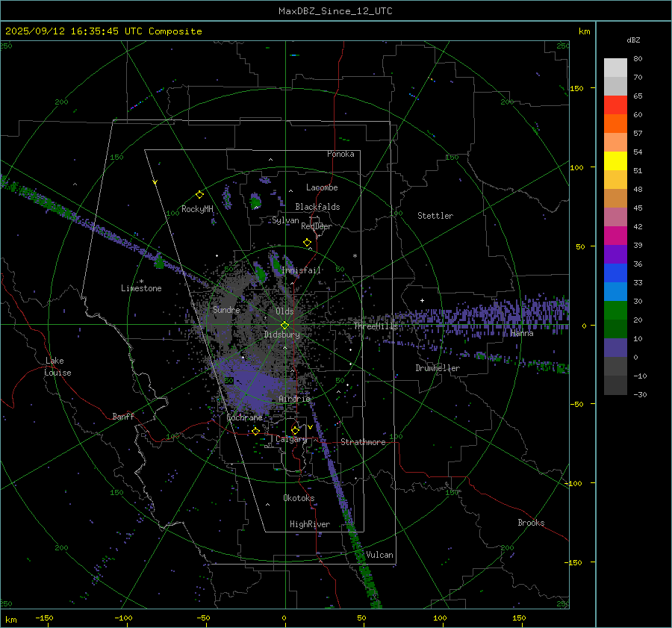Screen dimensions: 672x628
Task: Click the -150 tick label on bottom axis
Action: click(44, 618)
